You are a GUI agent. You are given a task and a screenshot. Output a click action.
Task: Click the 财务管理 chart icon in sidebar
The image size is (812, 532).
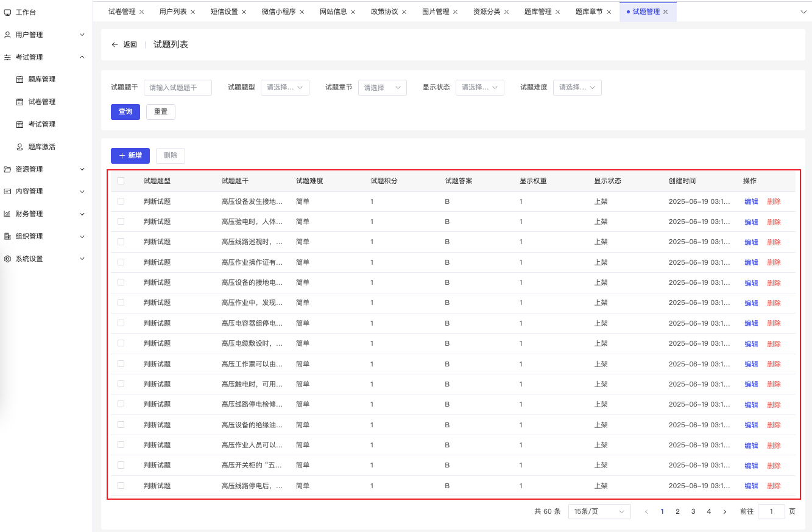click(x=7, y=214)
